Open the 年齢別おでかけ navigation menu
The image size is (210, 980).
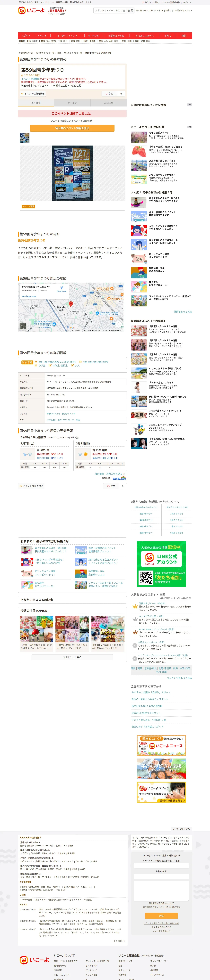coord(116,35)
